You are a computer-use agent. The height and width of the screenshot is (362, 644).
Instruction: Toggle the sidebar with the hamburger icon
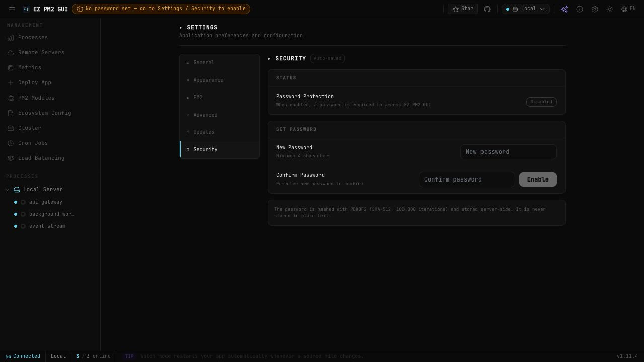12,9
